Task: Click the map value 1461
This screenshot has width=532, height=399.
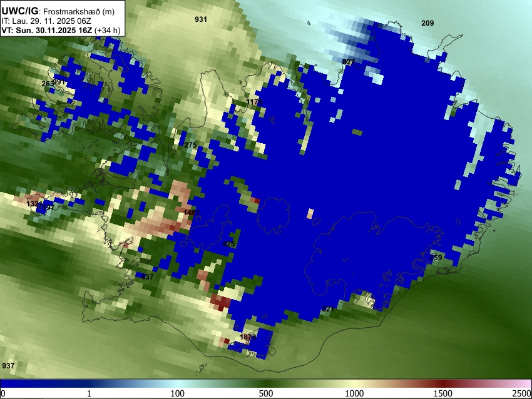Action: point(192,213)
